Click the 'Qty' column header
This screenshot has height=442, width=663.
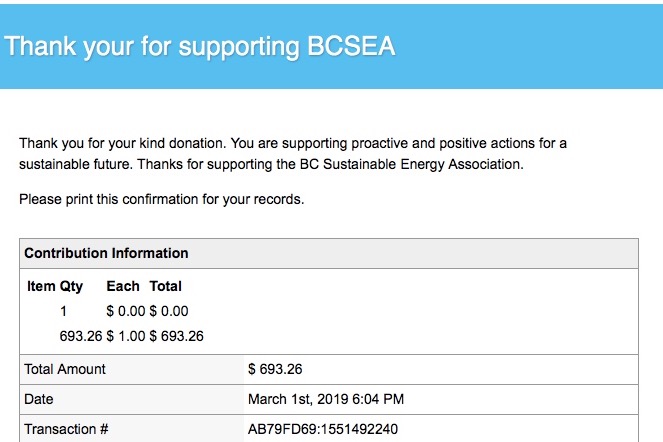(71, 286)
